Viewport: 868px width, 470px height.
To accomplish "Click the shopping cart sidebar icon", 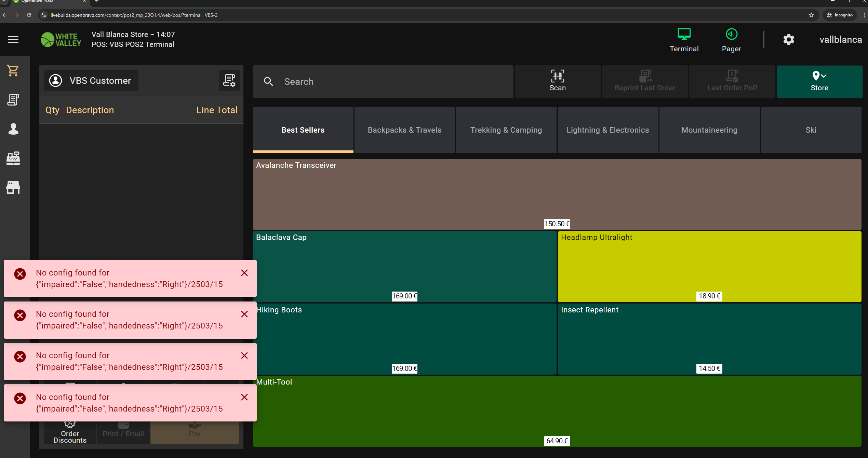I will (x=13, y=71).
